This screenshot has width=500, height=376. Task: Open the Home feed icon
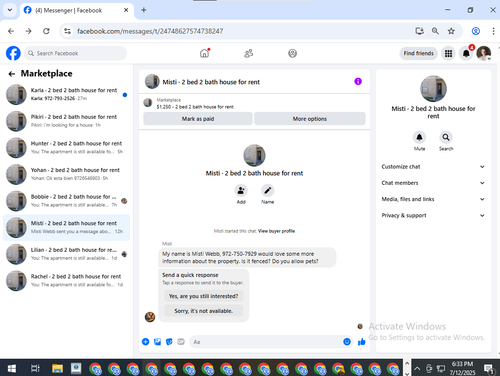[205, 53]
